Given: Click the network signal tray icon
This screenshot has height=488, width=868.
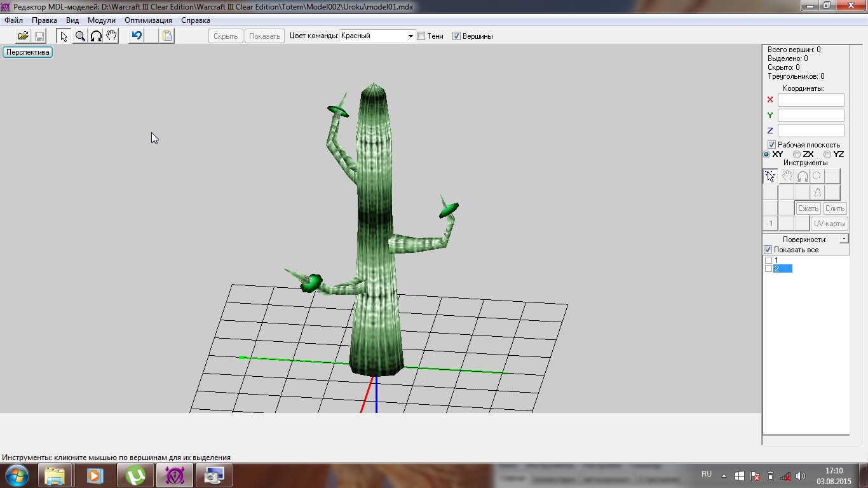Looking at the screenshot, I should tap(785, 475).
